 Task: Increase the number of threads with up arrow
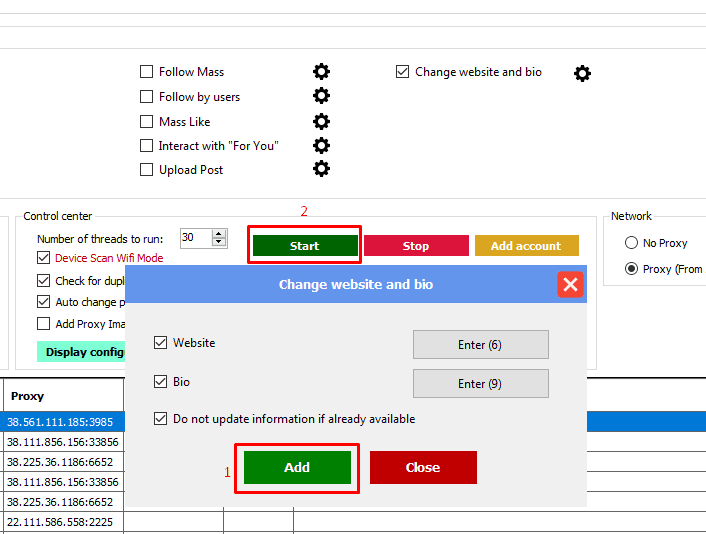[x=219, y=234]
